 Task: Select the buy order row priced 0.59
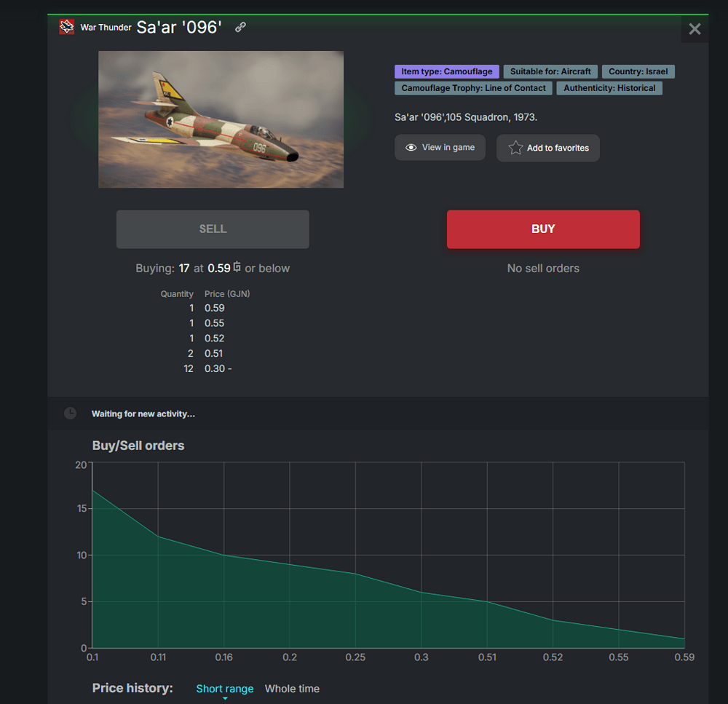[206, 309]
